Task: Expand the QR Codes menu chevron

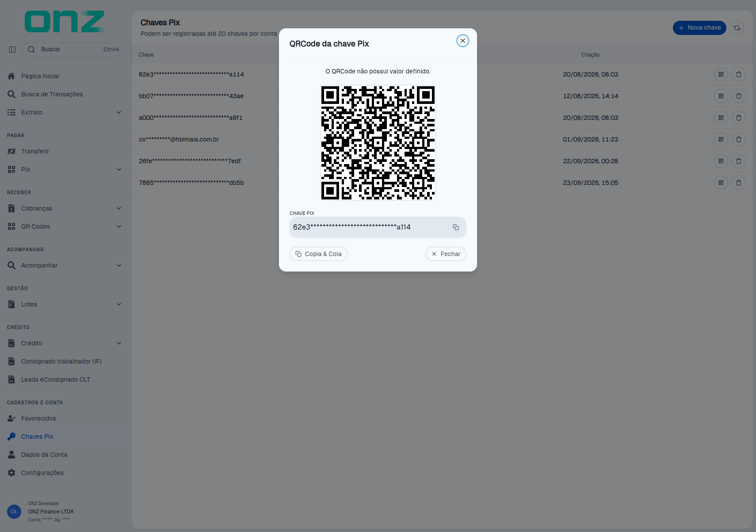Action: click(x=119, y=226)
